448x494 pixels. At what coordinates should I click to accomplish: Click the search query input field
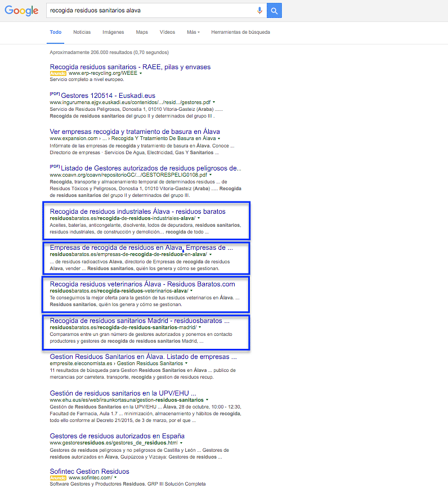tap(149, 11)
